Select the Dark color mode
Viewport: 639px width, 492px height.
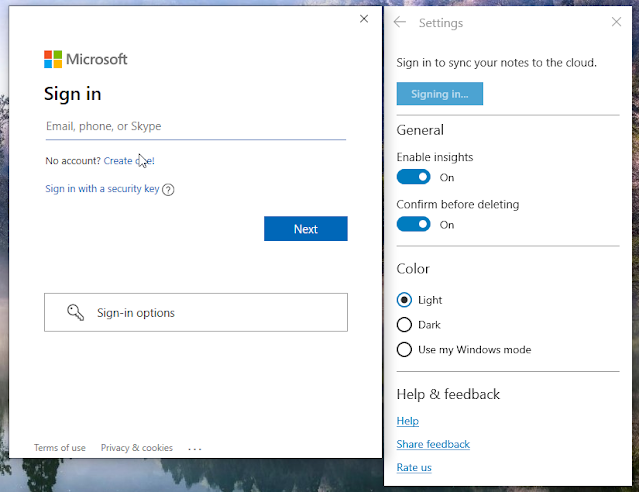pos(404,325)
